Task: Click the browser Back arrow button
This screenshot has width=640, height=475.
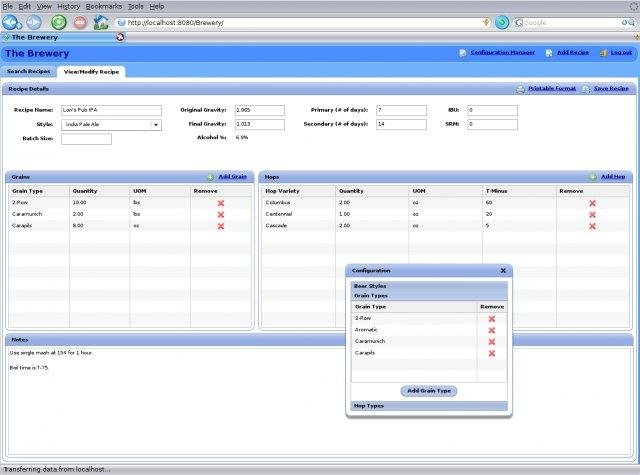Action: [11, 22]
